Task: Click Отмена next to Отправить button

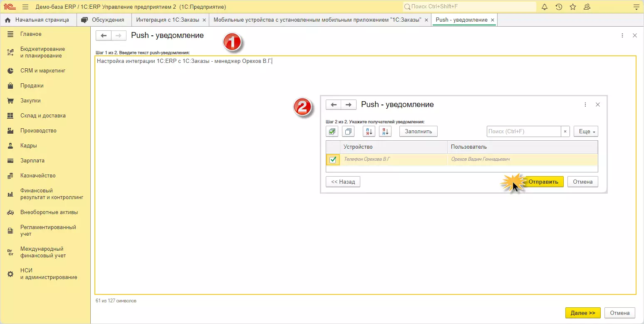Action: 583,182
